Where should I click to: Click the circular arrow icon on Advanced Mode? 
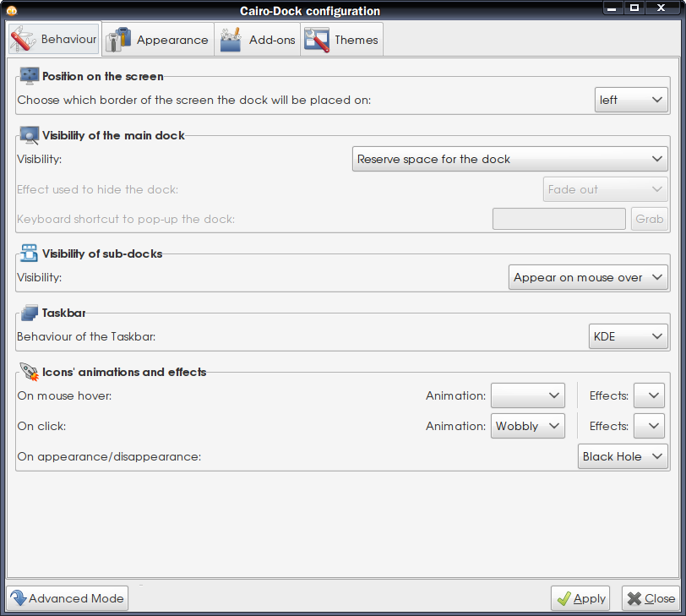pos(19,597)
